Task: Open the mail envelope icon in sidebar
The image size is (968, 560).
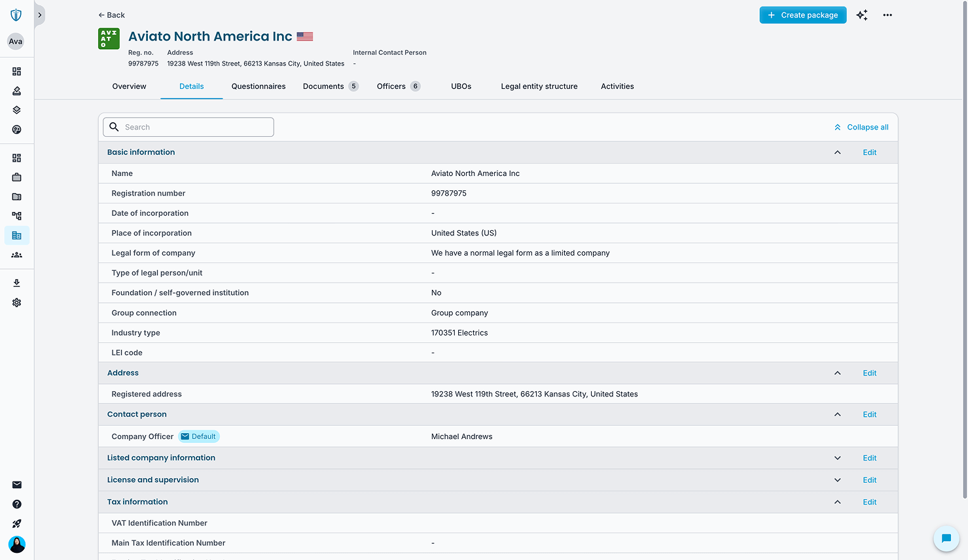Action: tap(16, 485)
